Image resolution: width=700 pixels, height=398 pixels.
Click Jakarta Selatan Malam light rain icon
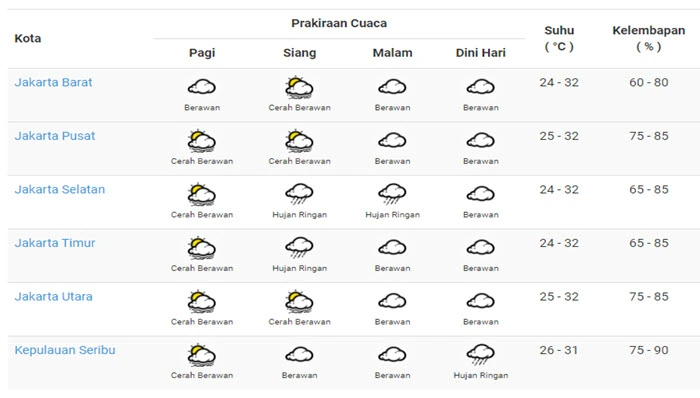point(392,194)
